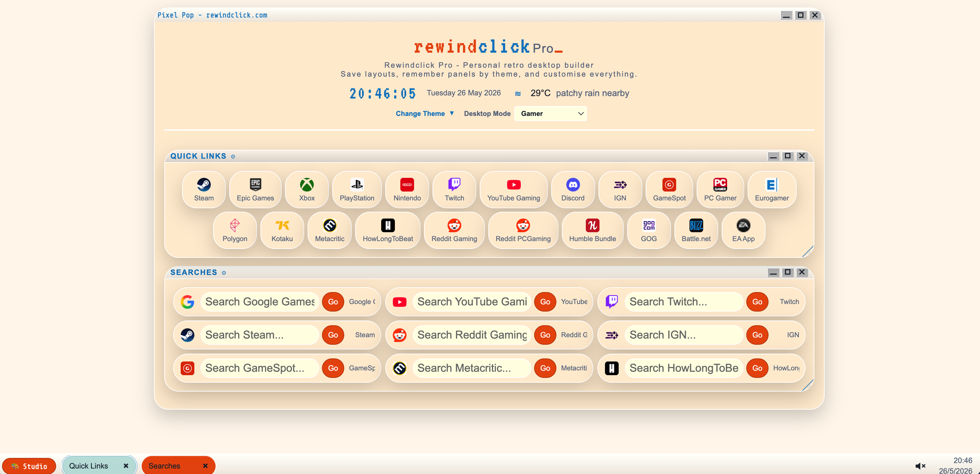Close the Searches taskbar tab
Viewport: 980px width, 474px height.
click(x=205, y=466)
